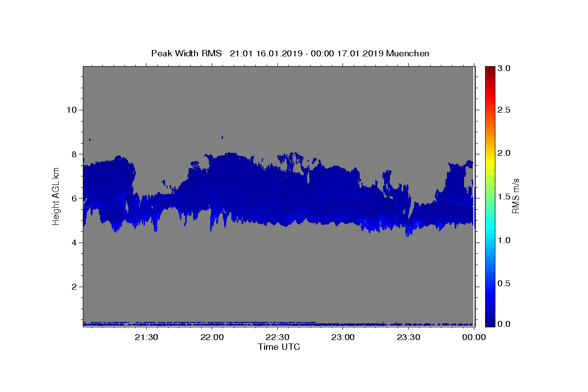Image resolution: width=588 pixels, height=392 pixels.
Task: Click the 'Time UTC' axis label
Action: point(279,347)
